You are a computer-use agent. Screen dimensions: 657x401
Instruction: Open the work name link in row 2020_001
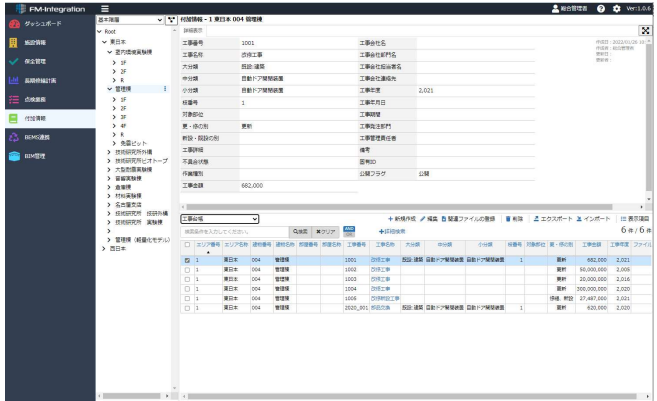(x=380, y=308)
